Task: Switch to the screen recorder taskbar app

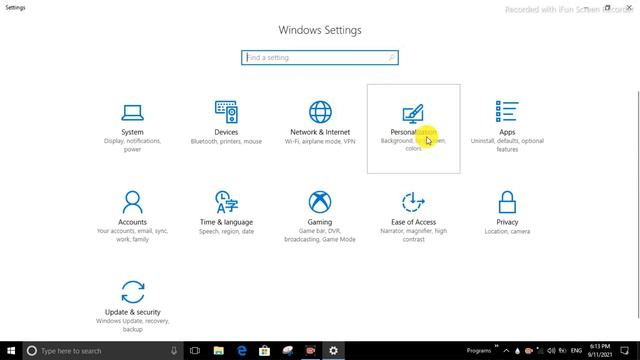Action: point(311,351)
